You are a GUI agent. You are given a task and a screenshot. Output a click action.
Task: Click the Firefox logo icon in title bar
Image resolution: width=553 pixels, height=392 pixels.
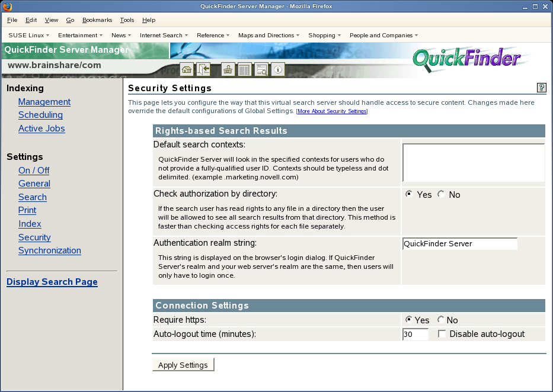(x=7, y=7)
